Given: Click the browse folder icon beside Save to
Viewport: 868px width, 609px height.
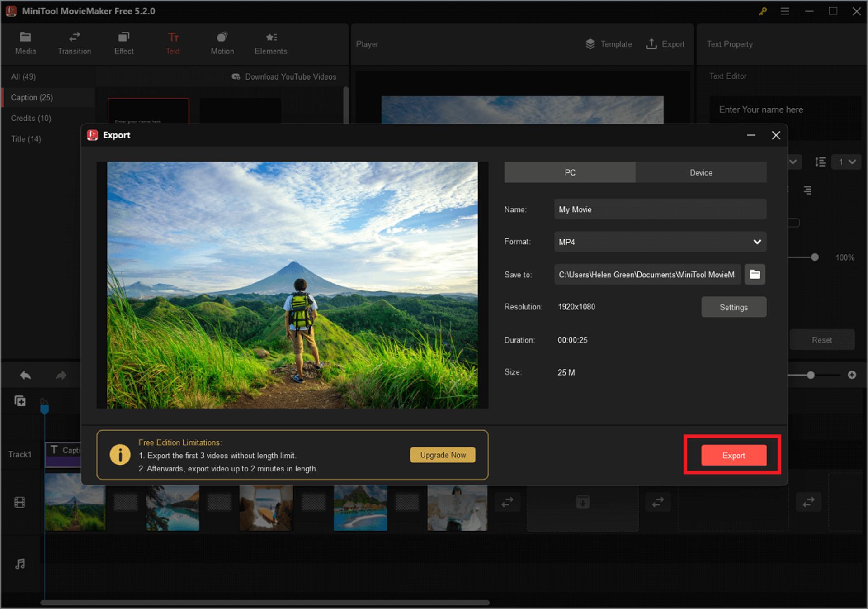Looking at the screenshot, I should [755, 274].
